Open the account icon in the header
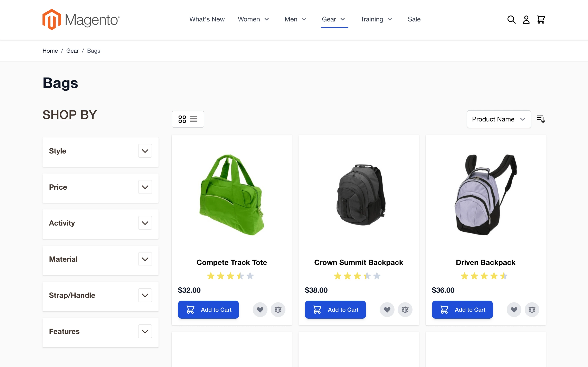 526,19
